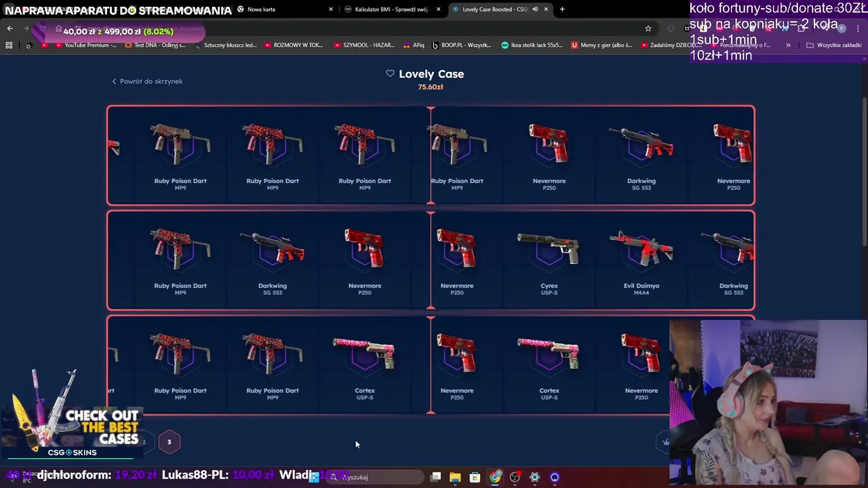The image size is (868, 488).
Task: Click Darkwing SG 553 in first row
Action: [641, 155]
